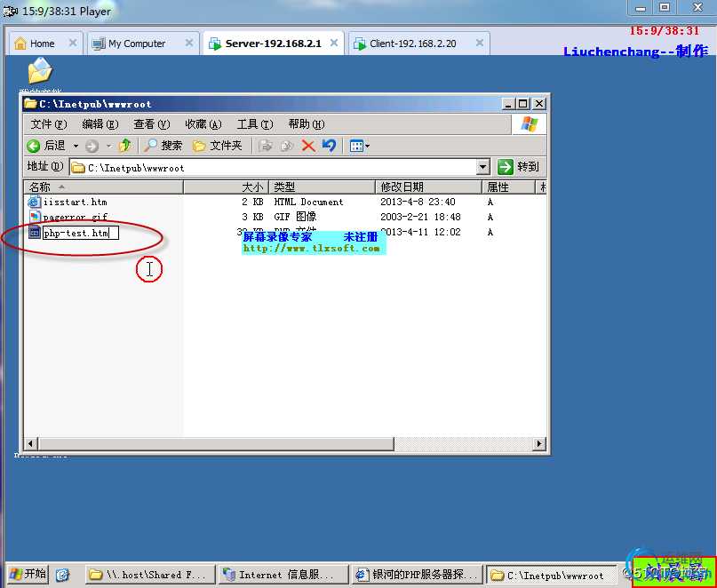
Task: Select the Server-192.168.2.1 tab
Action: pos(273,44)
